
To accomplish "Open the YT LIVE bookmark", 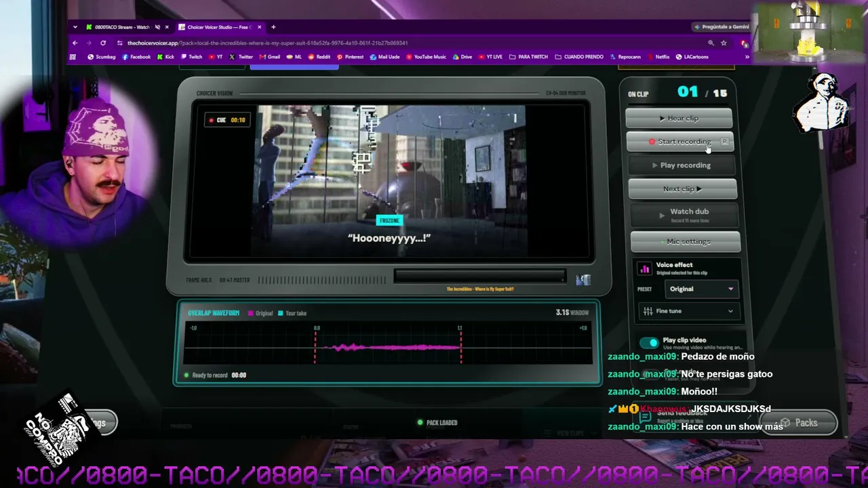I will coord(491,57).
